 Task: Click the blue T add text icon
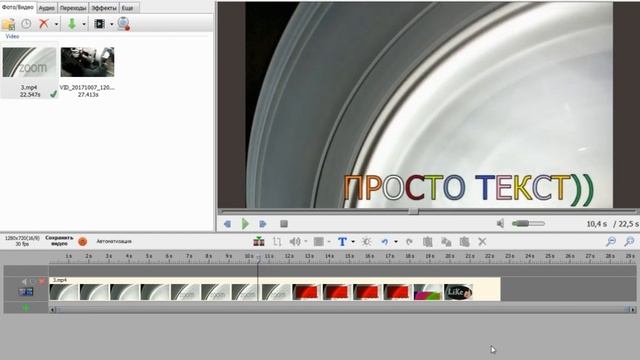tap(342, 242)
